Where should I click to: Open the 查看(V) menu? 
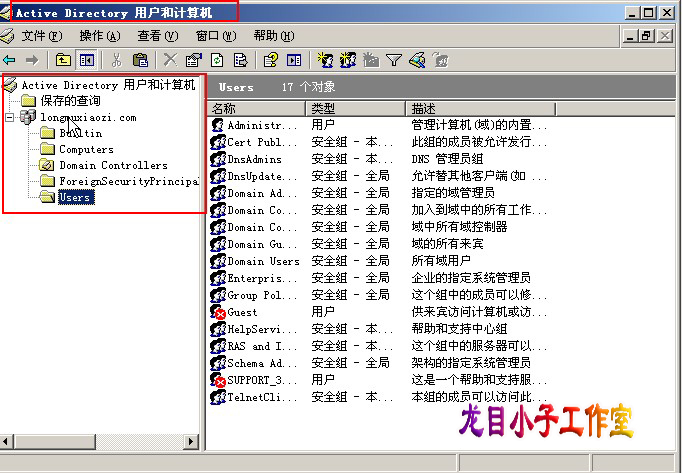(158, 36)
